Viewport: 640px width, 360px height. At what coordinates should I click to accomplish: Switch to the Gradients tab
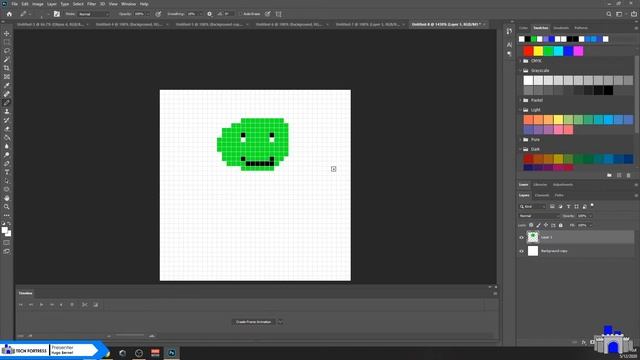click(561, 28)
